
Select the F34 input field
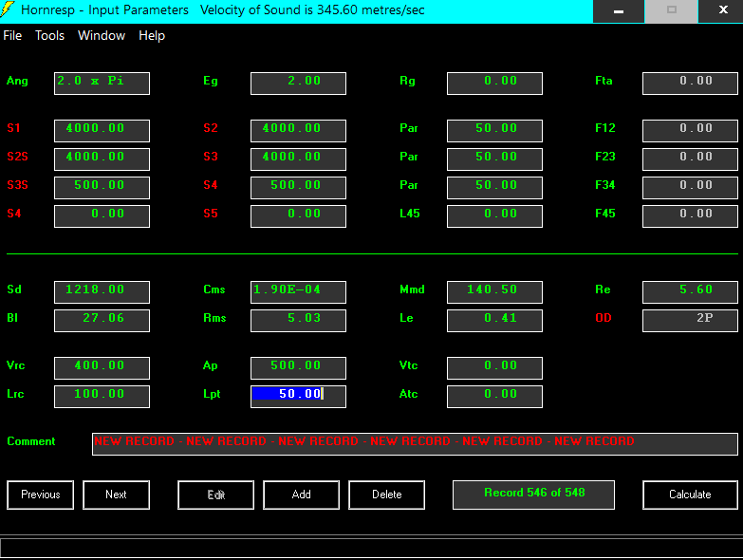tap(690, 188)
